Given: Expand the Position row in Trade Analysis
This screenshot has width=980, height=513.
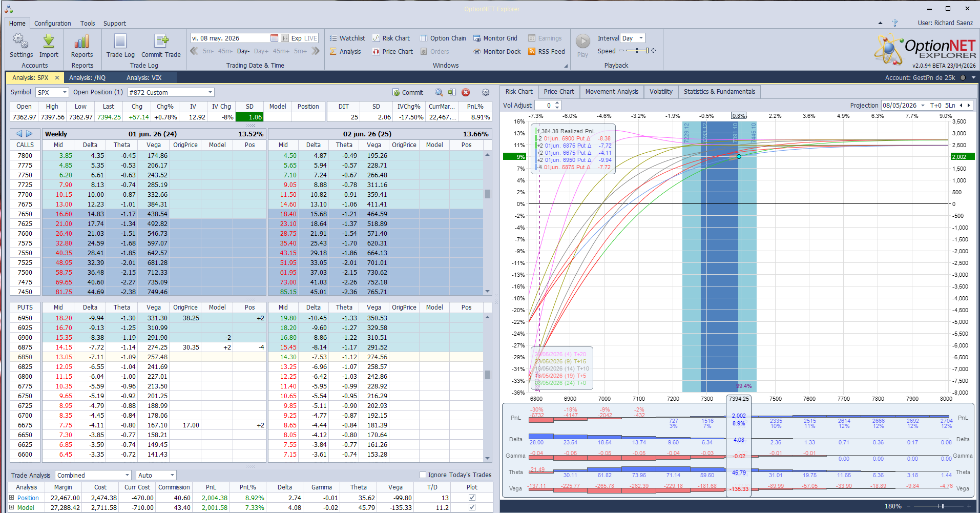Looking at the screenshot, I should tap(12, 498).
